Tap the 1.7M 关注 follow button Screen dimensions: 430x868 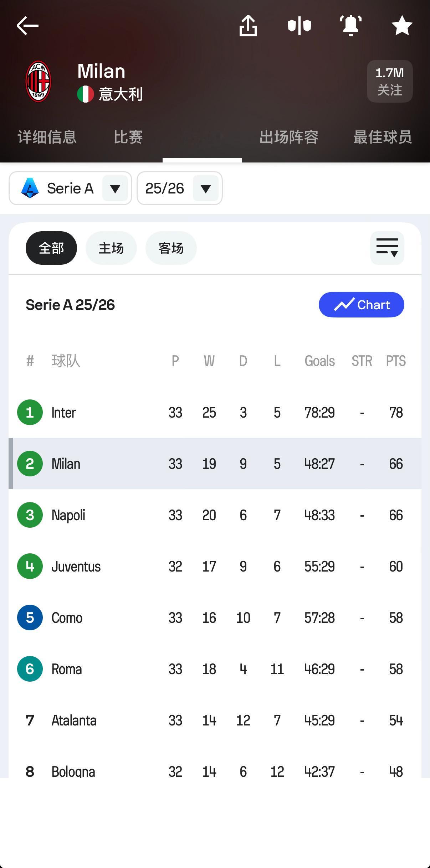(x=390, y=81)
